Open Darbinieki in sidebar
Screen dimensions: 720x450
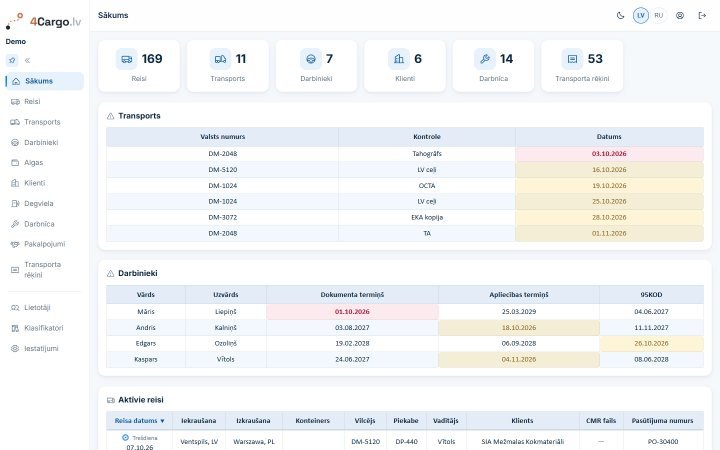[45, 142]
